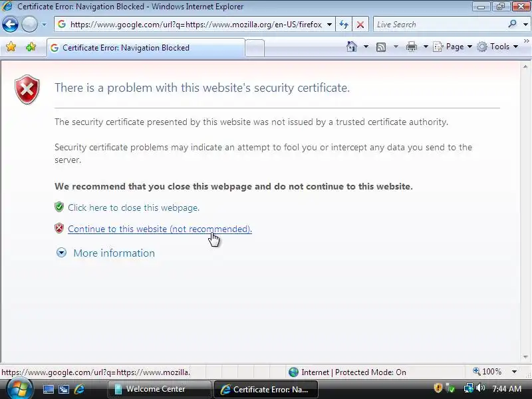Click the Live Search magnifier icon
This screenshot has height=399, width=532.
(x=512, y=24)
